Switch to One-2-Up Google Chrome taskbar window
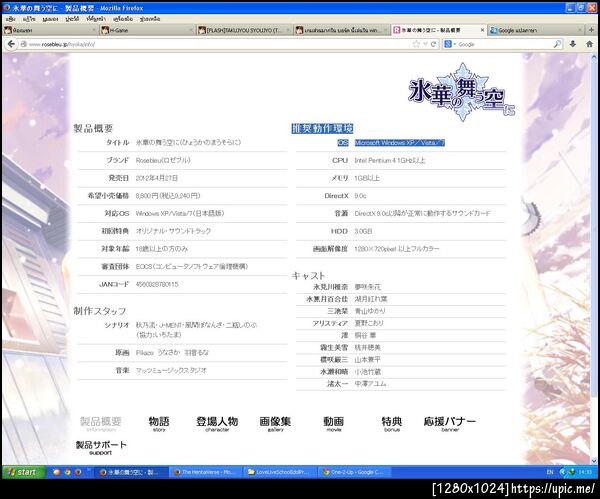Screen dimensions: 600x499 pos(354,472)
